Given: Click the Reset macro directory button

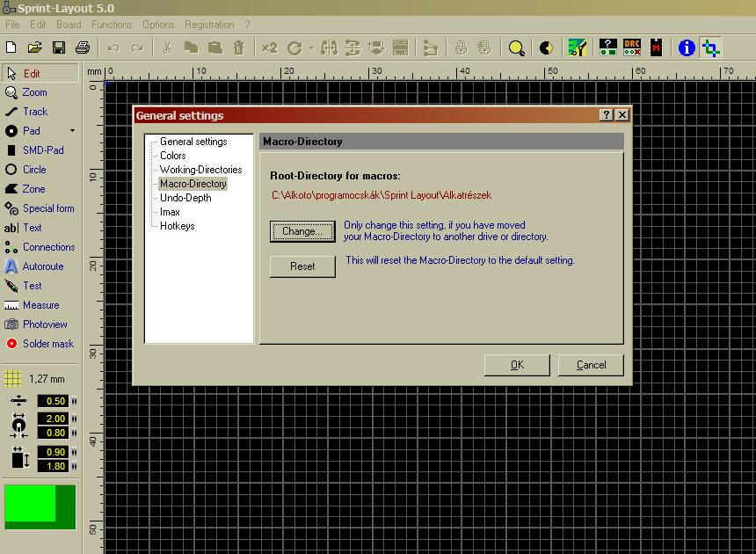Looking at the screenshot, I should (x=302, y=266).
